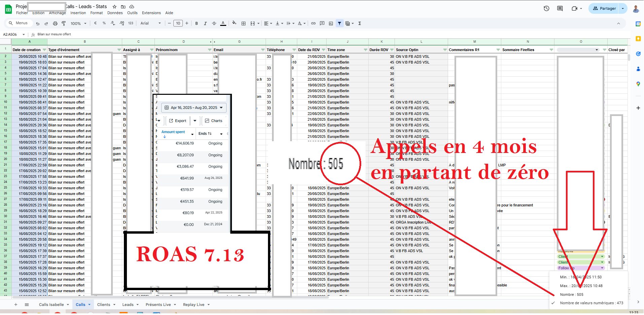This screenshot has width=644, height=315.
Task: Click the Partager share button
Action: tap(604, 8)
